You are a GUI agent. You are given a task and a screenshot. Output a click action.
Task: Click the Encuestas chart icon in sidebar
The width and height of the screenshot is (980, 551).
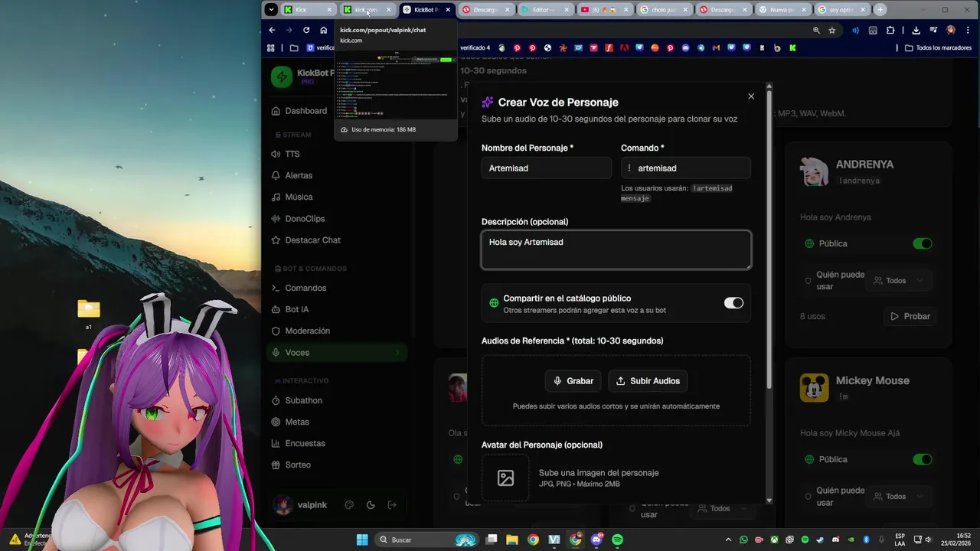(276, 443)
